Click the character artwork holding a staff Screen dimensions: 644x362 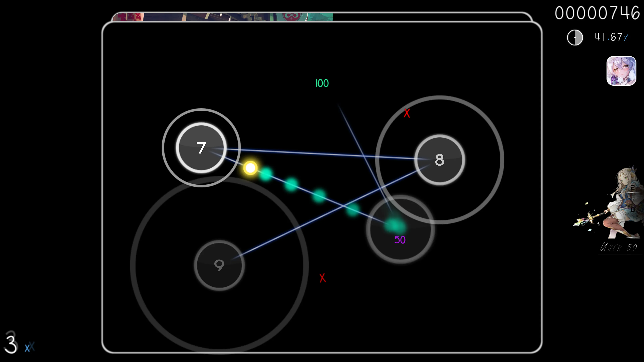[x=612, y=205]
